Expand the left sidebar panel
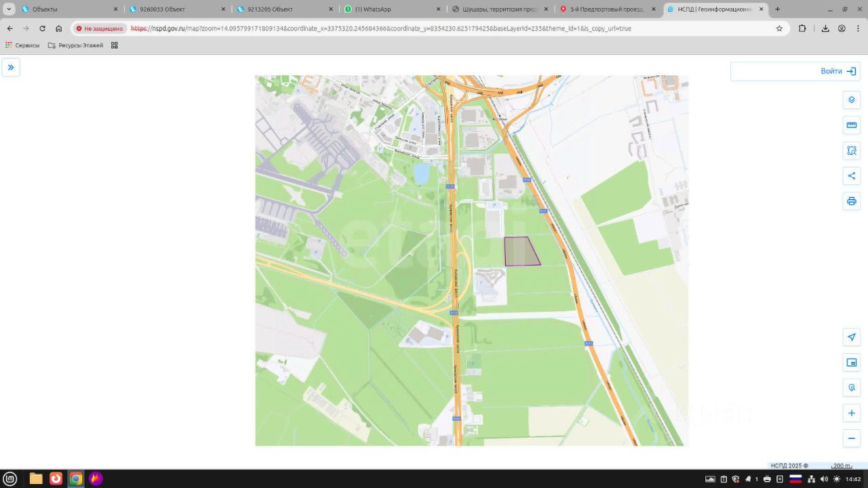Image resolution: width=868 pixels, height=488 pixels. click(11, 67)
